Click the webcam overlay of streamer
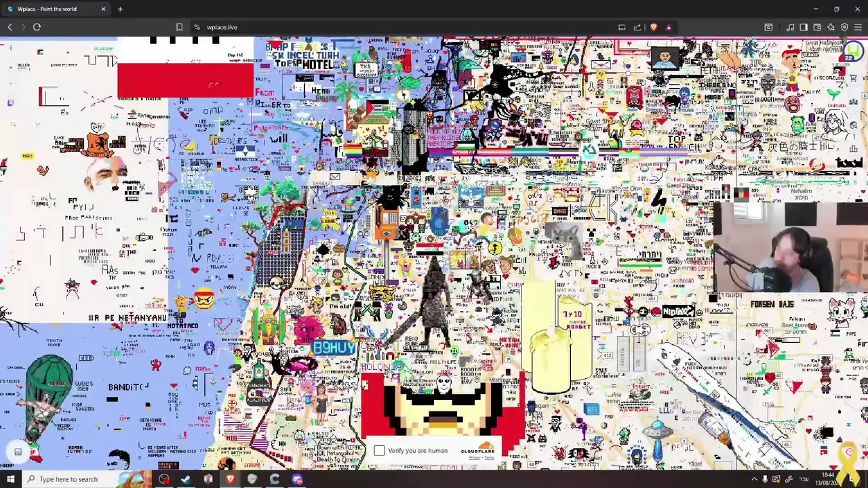868x488 pixels. [791, 247]
